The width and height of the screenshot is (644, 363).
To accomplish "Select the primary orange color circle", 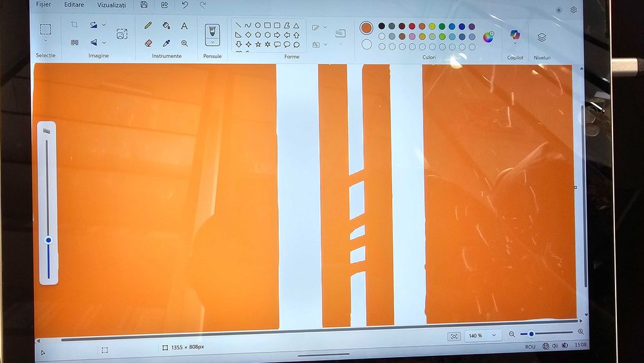I will 366,28.
